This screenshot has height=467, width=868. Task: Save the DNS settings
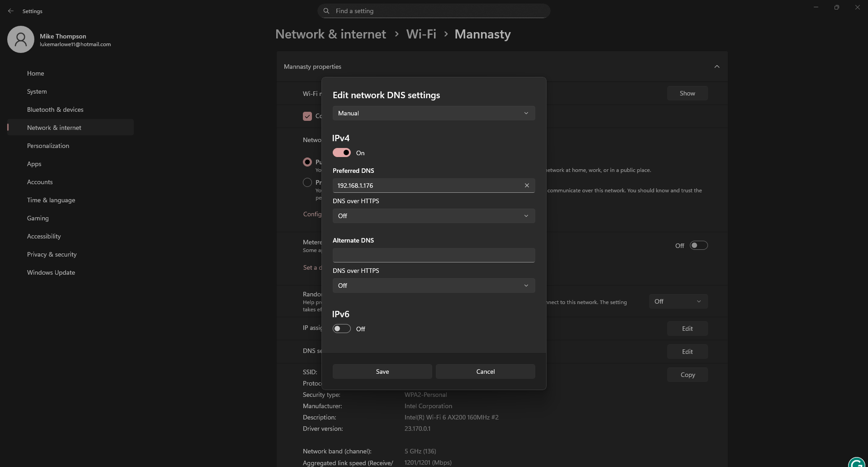pyautogui.click(x=382, y=372)
